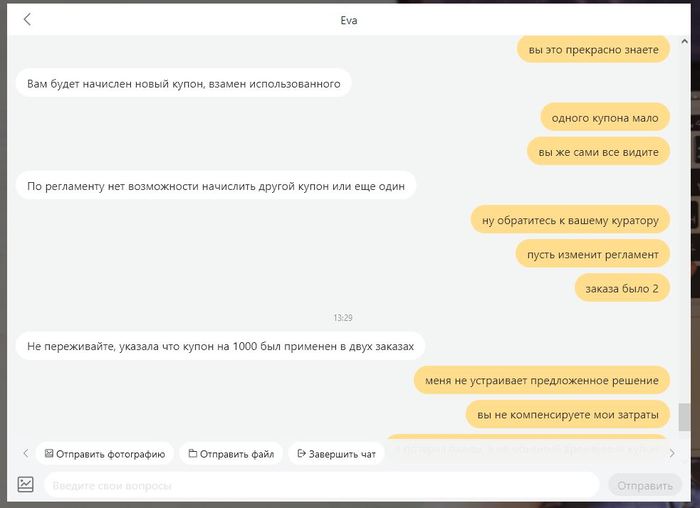
Task: Select message 'Вам будет начислен новый купон, взамен использованного'
Action: [x=183, y=84]
